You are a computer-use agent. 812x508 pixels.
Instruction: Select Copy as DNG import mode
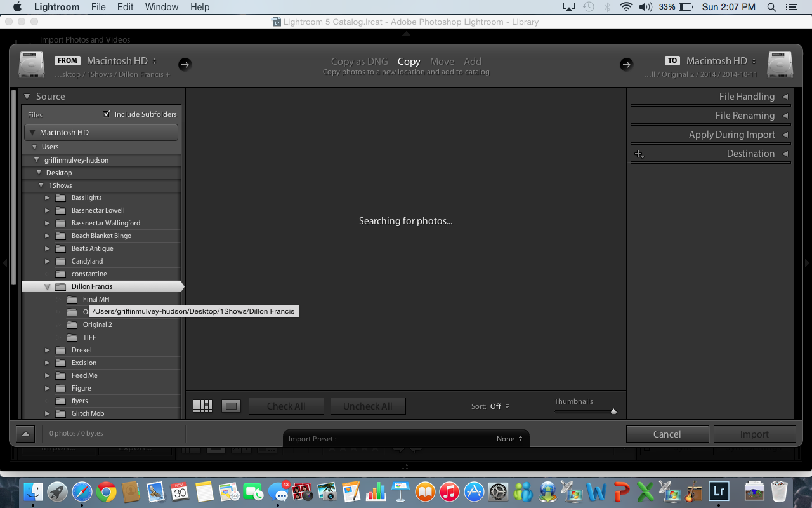(x=359, y=62)
